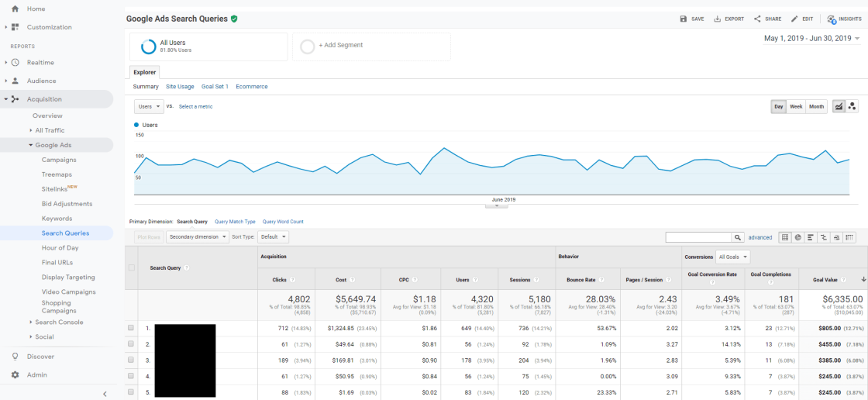868x400 pixels.
Task: Expand the Sort Type Default dropdown
Action: click(273, 237)
